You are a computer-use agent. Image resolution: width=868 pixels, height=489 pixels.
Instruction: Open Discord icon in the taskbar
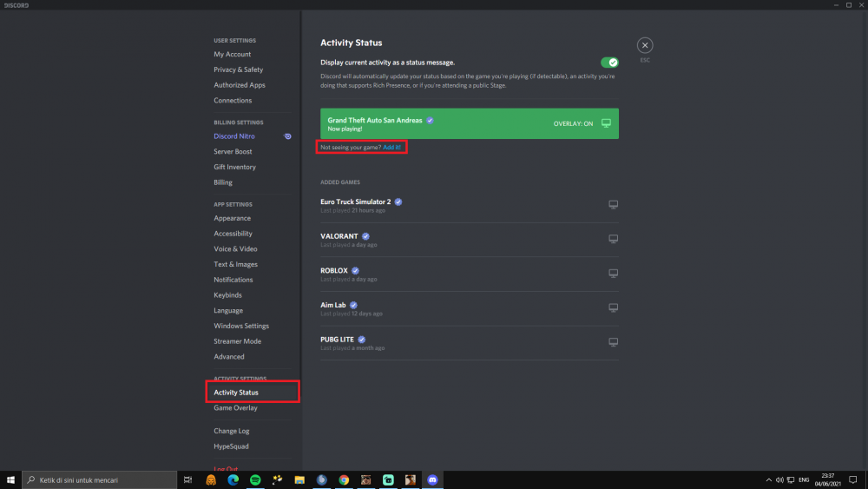point(432,480)
